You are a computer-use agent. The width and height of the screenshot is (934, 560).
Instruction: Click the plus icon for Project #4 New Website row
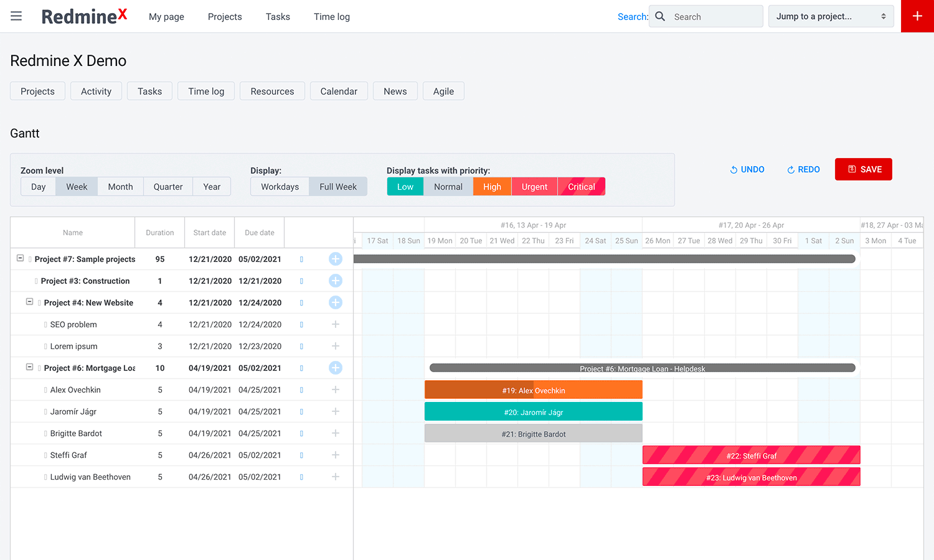(x=336, y=302)
